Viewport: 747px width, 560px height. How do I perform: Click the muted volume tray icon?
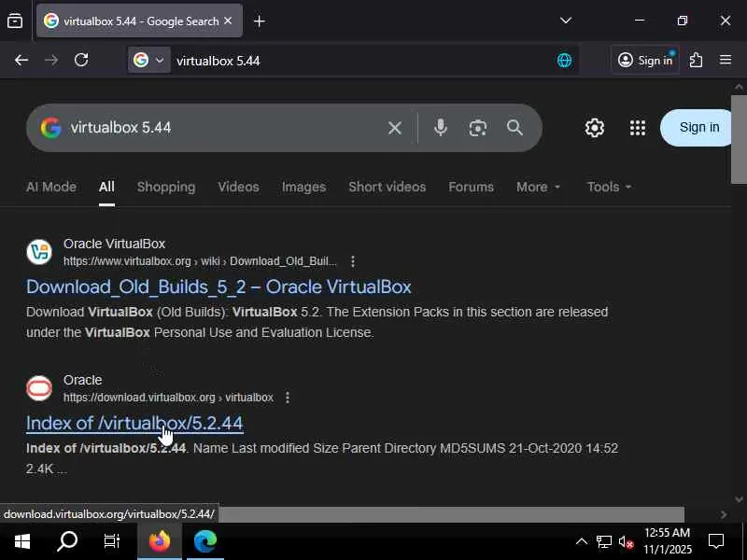pos(626,542)
